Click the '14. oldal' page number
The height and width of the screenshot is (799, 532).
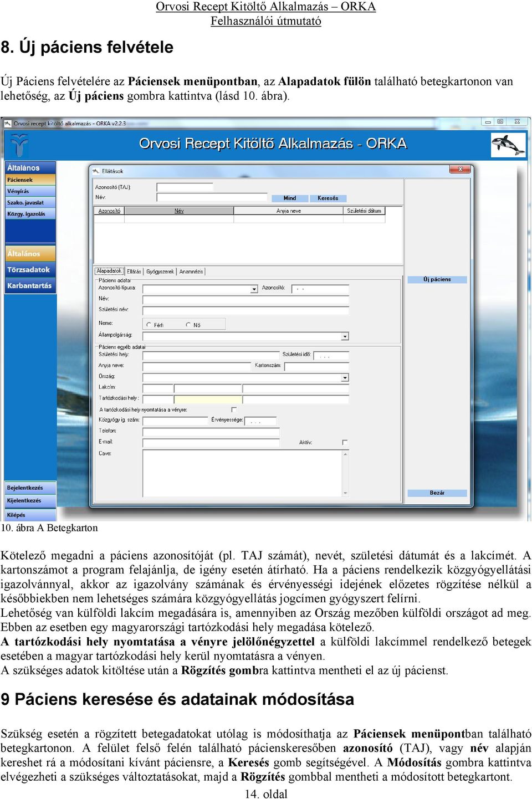(x=266, y=793)
